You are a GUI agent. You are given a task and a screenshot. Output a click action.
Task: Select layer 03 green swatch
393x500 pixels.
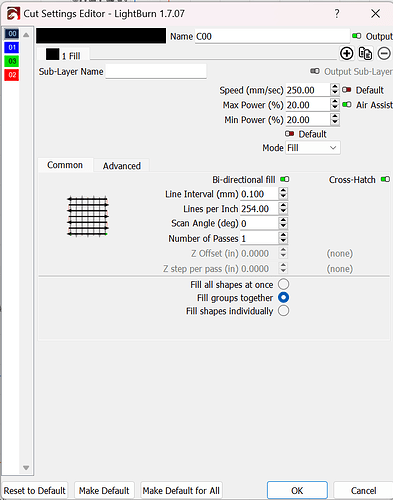tap(12, 61)
